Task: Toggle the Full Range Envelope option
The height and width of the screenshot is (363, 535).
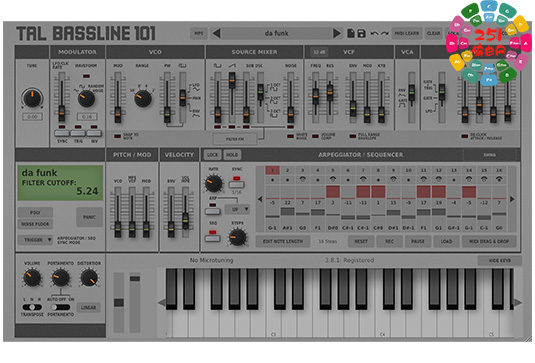Action: coord(353,136)
